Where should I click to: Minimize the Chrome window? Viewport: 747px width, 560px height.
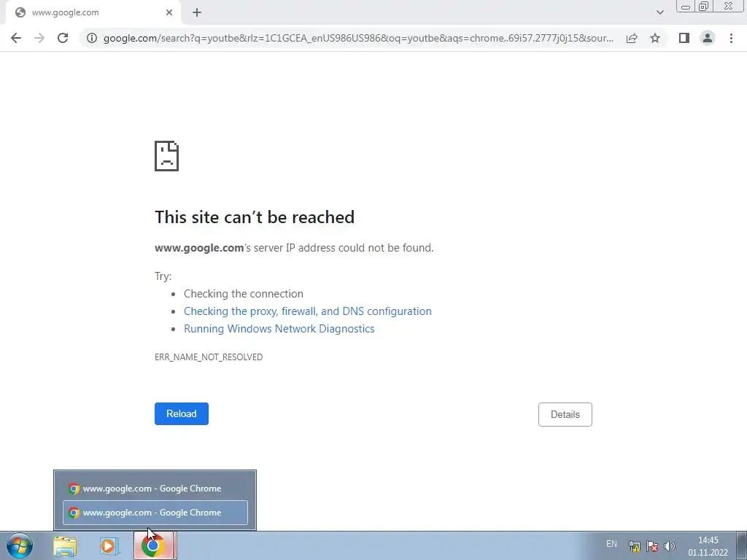pos(686,7)
